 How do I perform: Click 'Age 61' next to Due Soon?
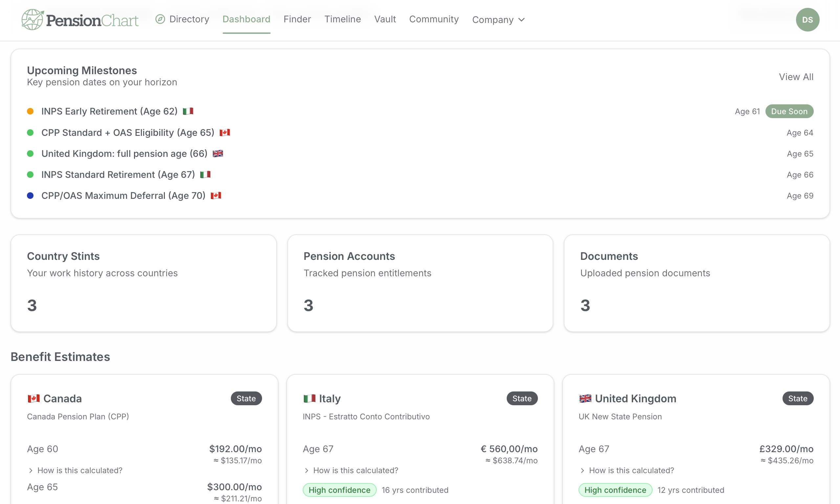tap(747, 111)
